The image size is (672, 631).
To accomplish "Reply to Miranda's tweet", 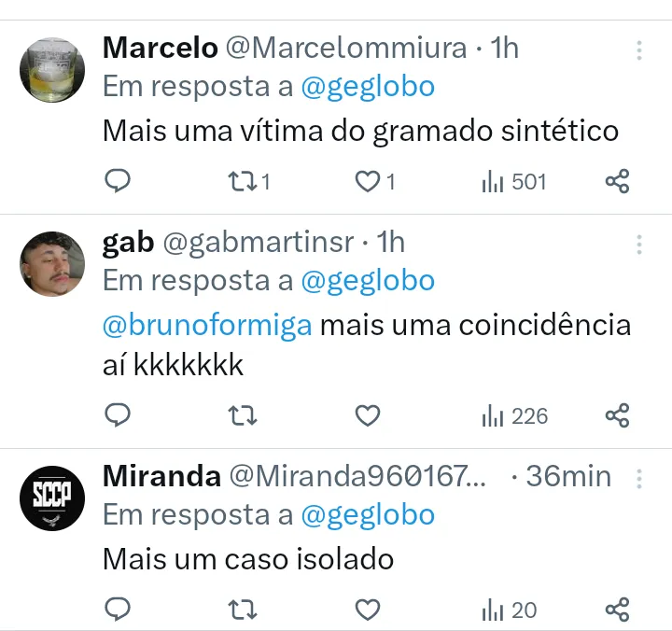I will click(117, 610).
